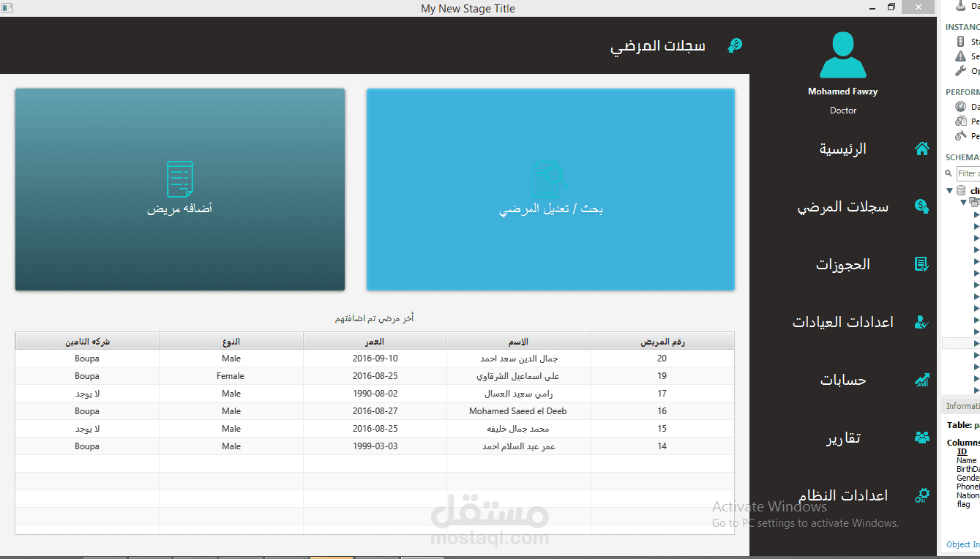This screenshot has width=980, height=559.
Task: Click the flag column in Workbench info
Action: point(963,504)
